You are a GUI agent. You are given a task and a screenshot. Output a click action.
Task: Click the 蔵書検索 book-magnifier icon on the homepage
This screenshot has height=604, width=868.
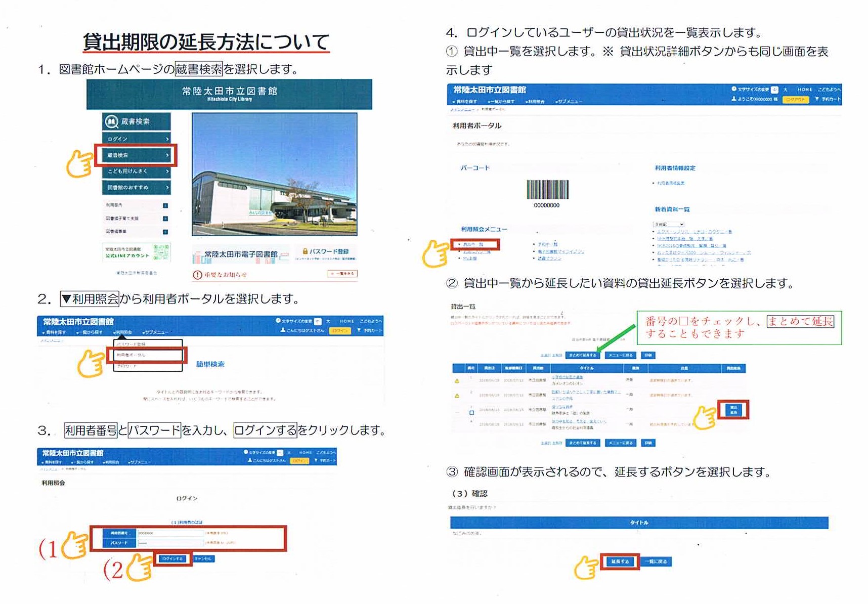111,121
